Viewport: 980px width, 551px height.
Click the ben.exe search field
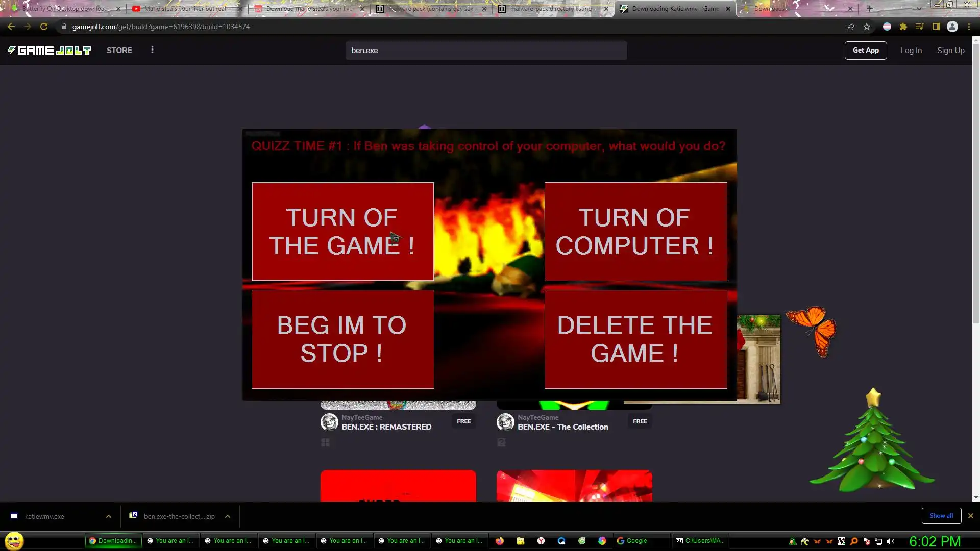click(486, 50)
